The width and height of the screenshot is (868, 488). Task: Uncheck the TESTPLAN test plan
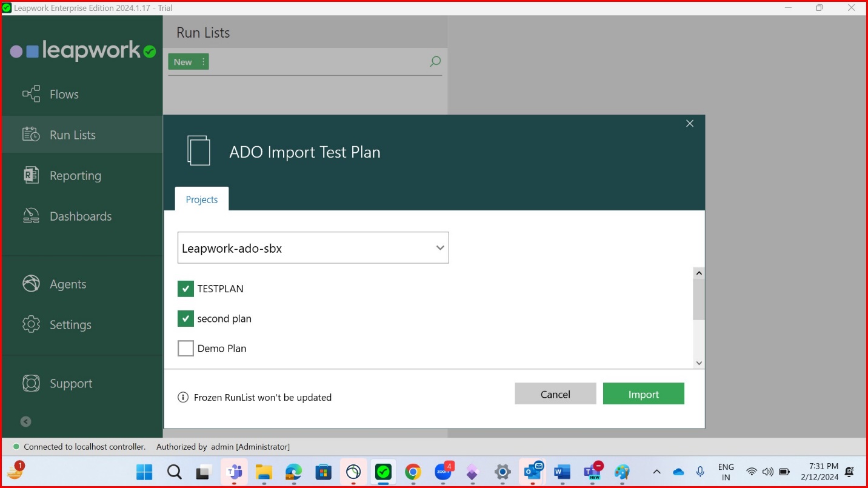click(x=185, y=289)
